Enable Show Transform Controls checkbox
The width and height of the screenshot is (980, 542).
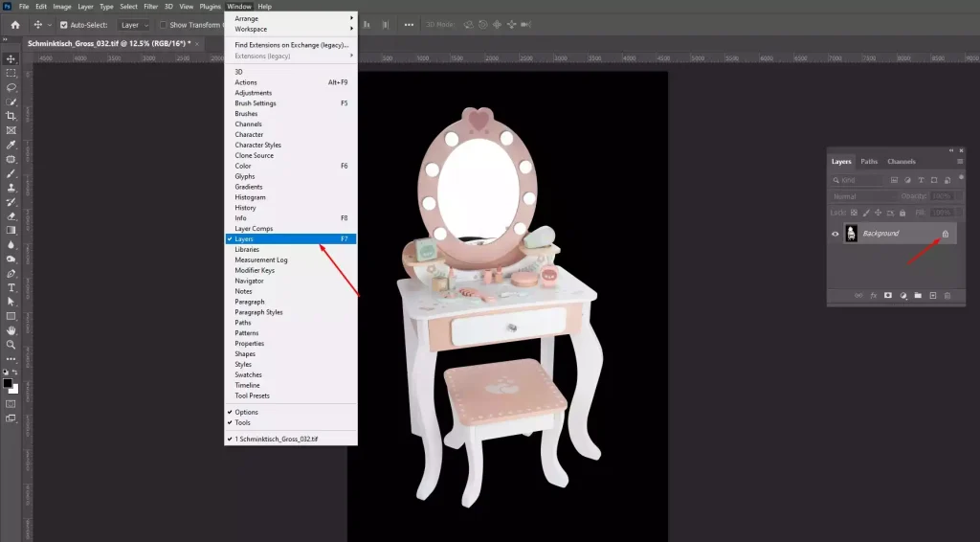[163, 25]
